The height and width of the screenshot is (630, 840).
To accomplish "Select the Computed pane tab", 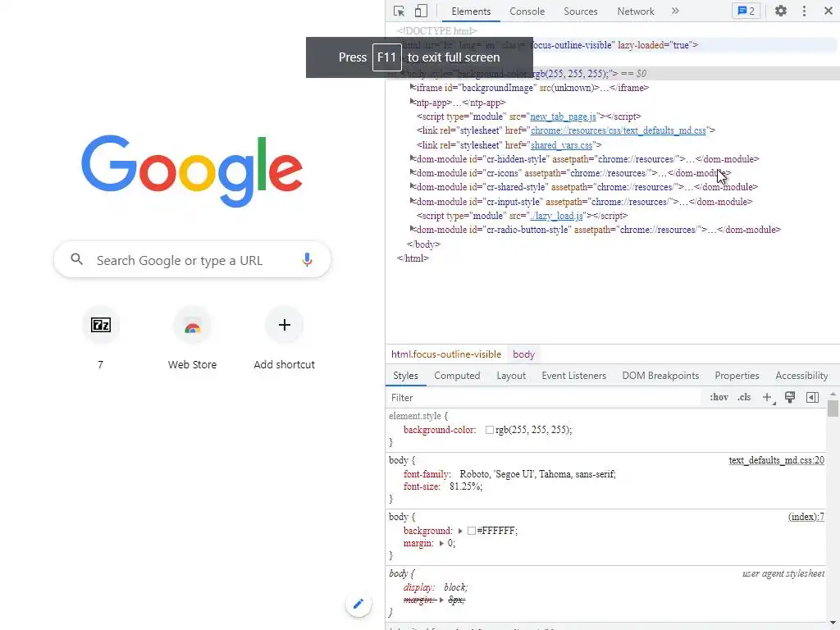I will coord(457,376).
